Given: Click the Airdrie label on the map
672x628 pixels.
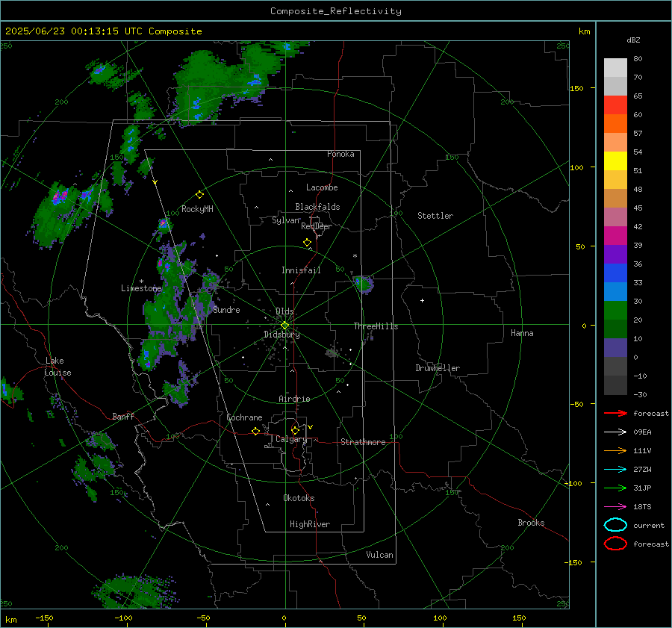Looking at the screenshot, I should tap(294, 399).
